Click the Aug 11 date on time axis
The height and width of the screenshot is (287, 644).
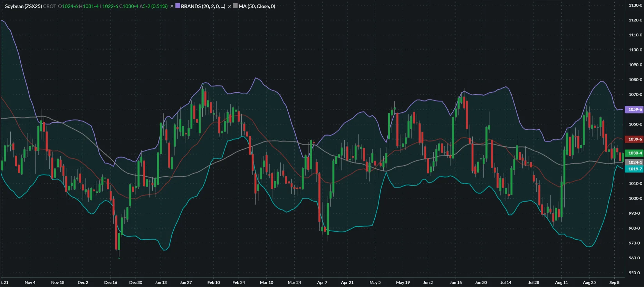561,283
